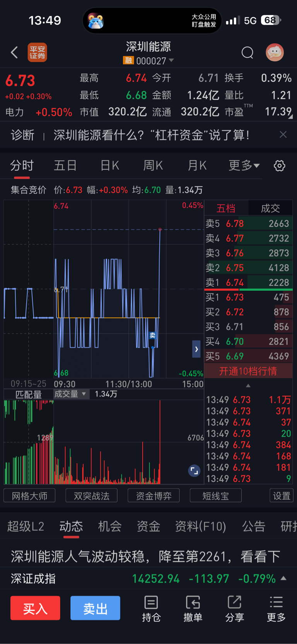The image size is (297, 644).
Task: Click the 卖5 row at 6.78
Action: 248,224
